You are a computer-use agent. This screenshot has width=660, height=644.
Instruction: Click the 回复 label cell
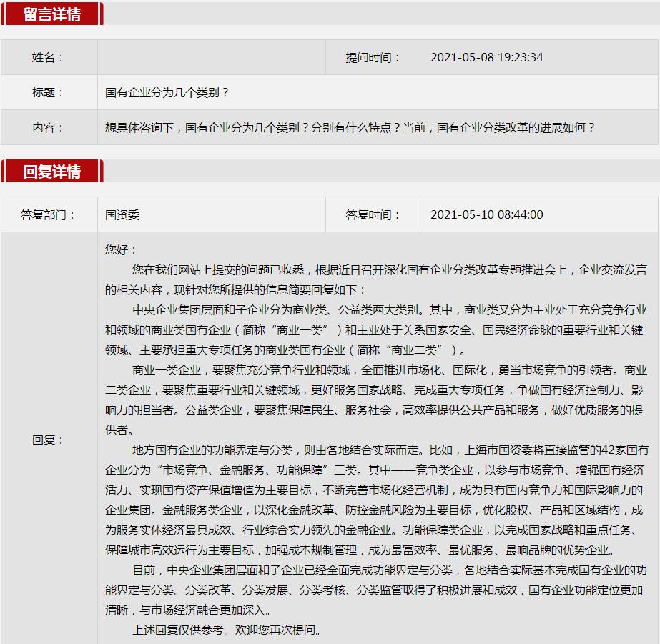tap(49, 440)
